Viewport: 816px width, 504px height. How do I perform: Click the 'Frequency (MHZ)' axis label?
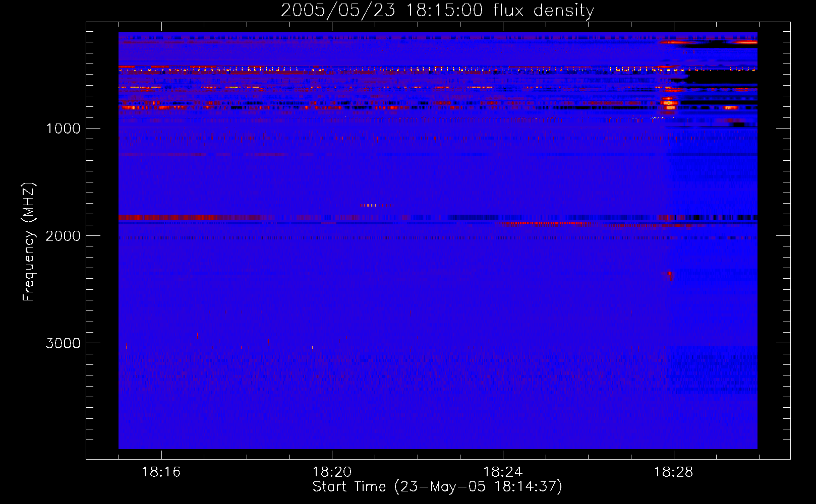point(29,242)
